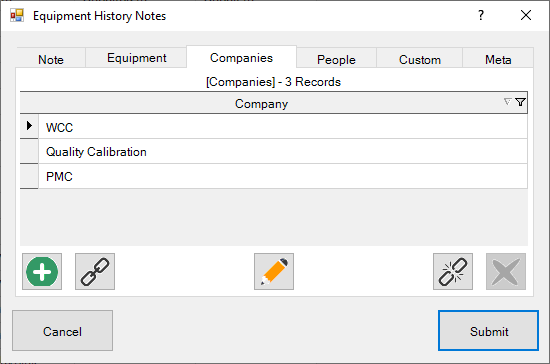Click the grey X delete button
The width and height of the screenshot is (550, 364).
506,272
